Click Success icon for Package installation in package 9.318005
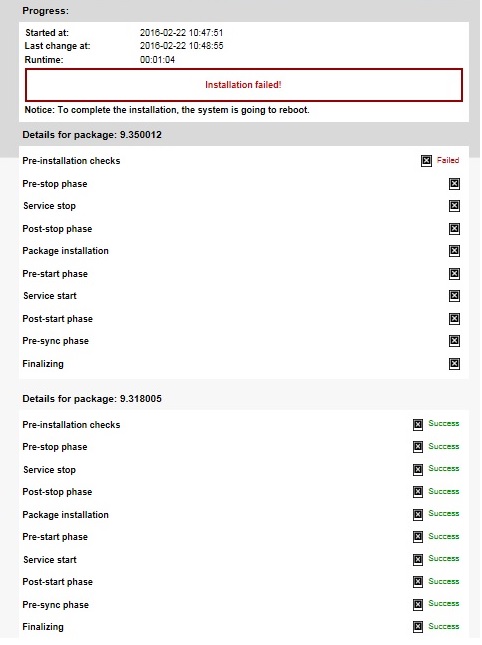The width and height of the screenshot is (482, 645). [417, 515]
